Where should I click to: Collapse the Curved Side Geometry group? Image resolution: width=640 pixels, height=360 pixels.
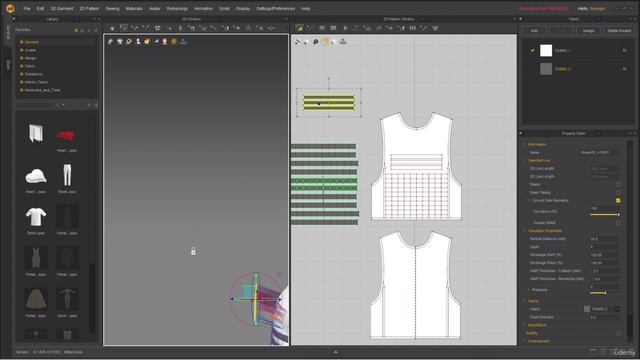529,200
